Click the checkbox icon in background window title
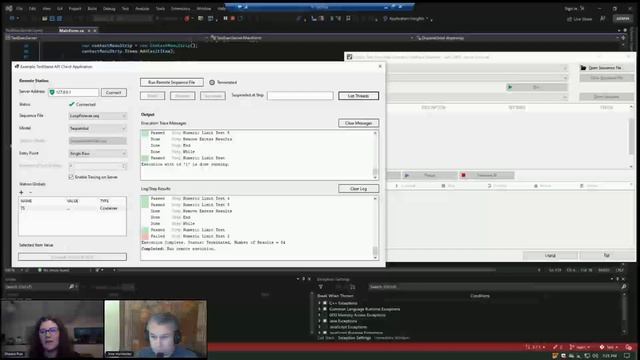Screen dimensions: 640x360 (349, 57)
